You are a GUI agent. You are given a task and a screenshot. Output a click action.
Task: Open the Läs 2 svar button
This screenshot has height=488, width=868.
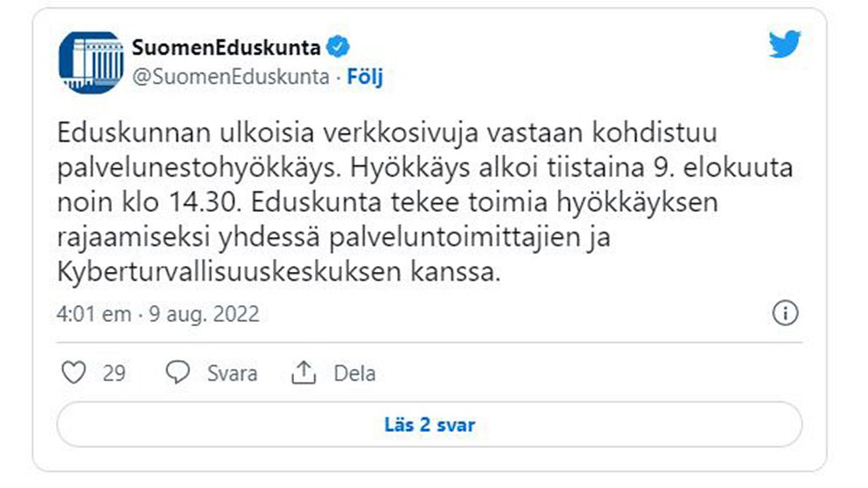point(430,424)
